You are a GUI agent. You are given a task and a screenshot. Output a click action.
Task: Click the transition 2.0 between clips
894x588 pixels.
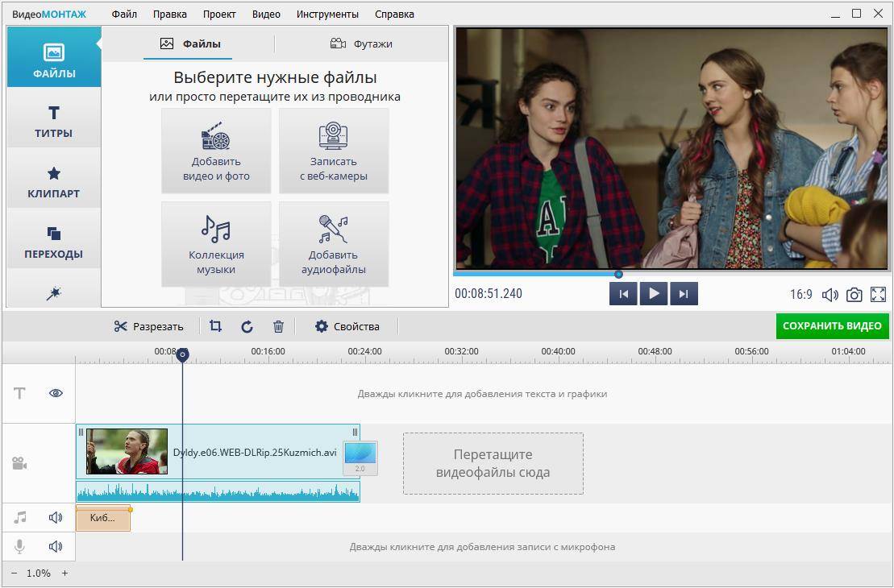click(360, 458)
